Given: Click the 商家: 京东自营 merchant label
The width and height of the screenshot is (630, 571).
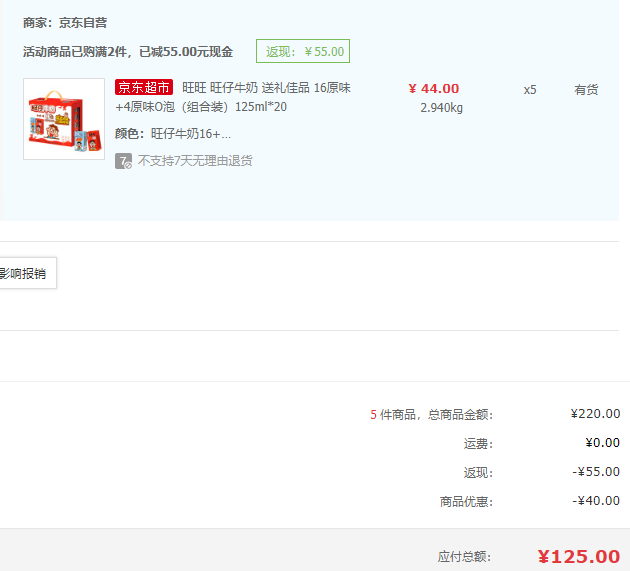Looking at the screenshot, I should 65,23.
